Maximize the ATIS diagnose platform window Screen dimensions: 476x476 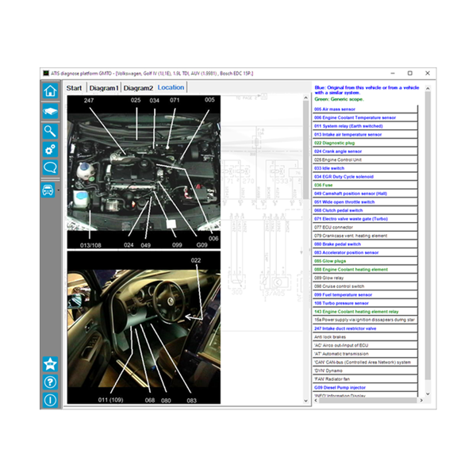[x=410, y=73]
